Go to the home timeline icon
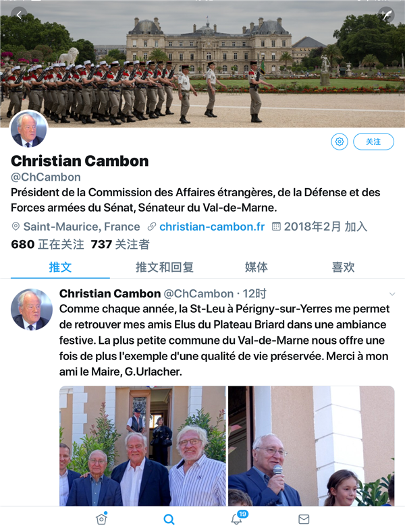The width and height of the screenshot is (405, 532). click(102, 519)
